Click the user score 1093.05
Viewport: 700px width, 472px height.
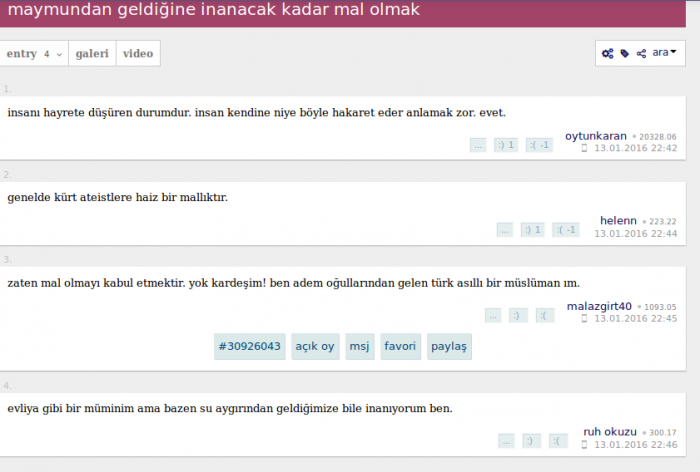(660, 307)
